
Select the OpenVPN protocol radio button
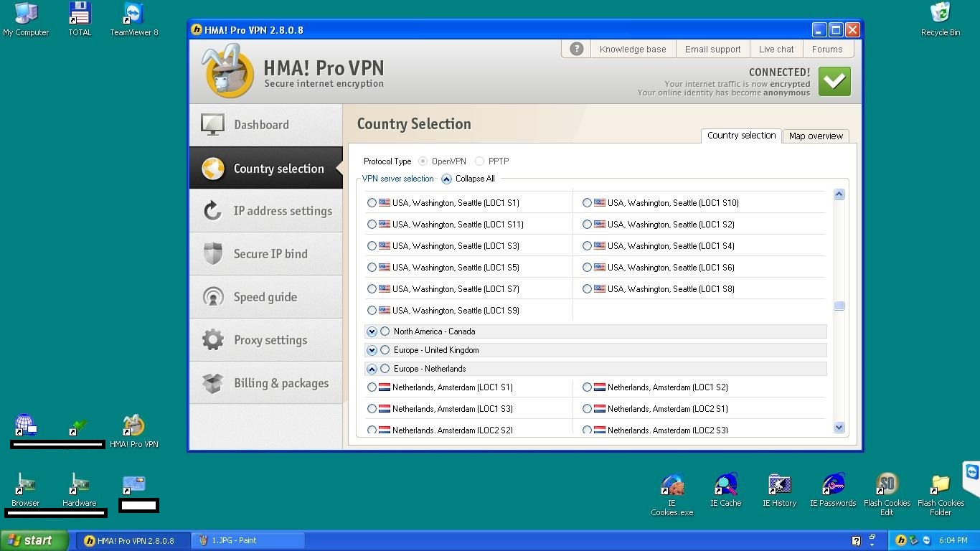tap(423, 161)
